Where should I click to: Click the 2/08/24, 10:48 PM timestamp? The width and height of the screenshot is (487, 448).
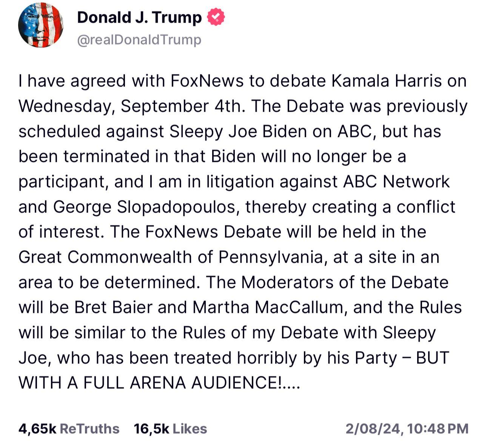407,429
